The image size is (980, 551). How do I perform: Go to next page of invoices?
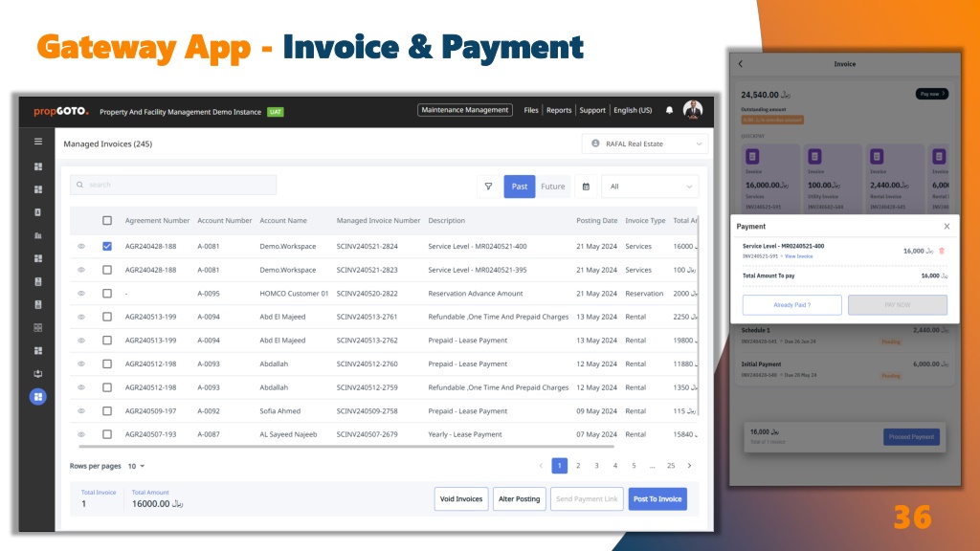pos(689,466)
